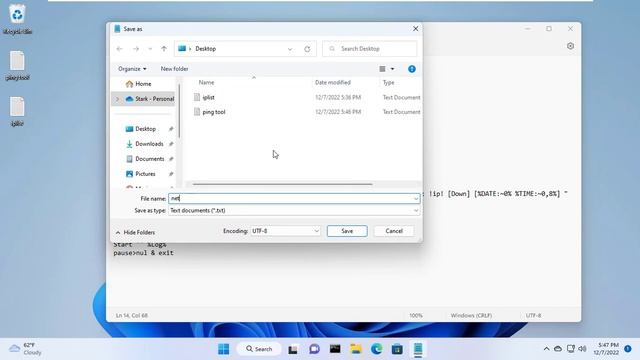Open the blue help icon
This screenshot has width=640, height=360.
click(412, 69)
